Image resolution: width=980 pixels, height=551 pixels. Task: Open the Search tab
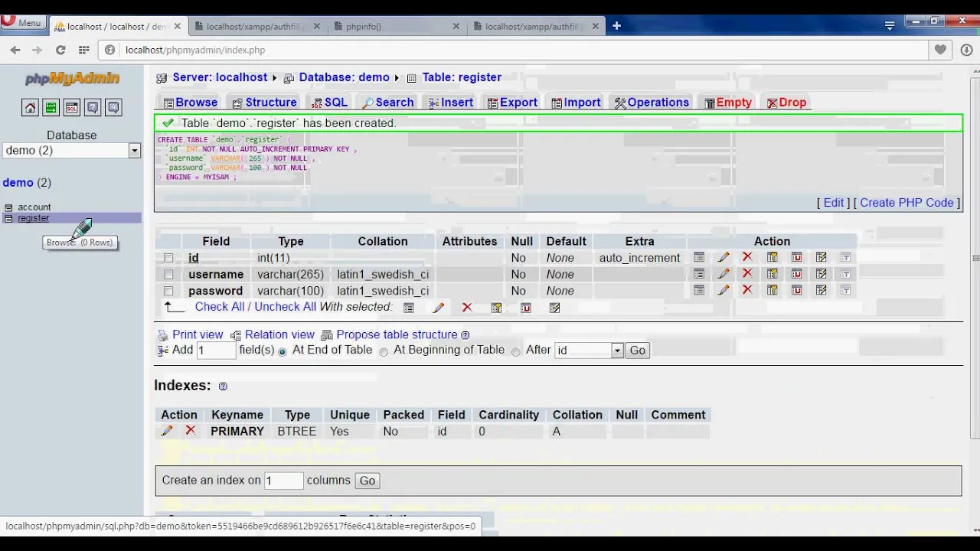tap(387, 103)
